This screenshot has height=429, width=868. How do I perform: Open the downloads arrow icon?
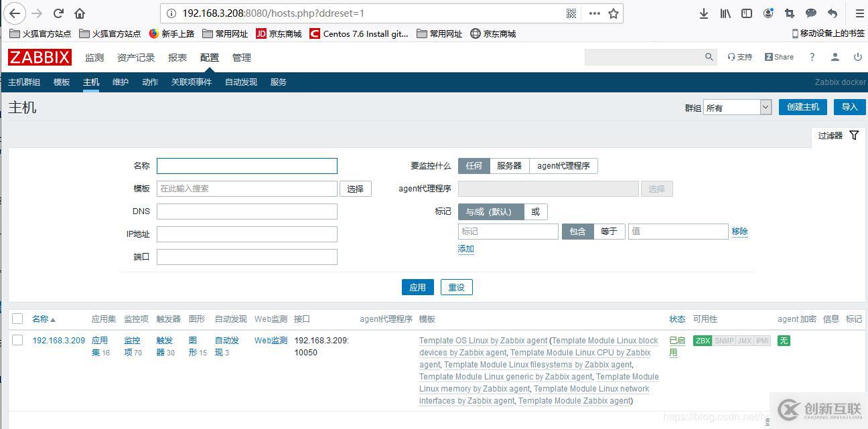coord(704,13)
